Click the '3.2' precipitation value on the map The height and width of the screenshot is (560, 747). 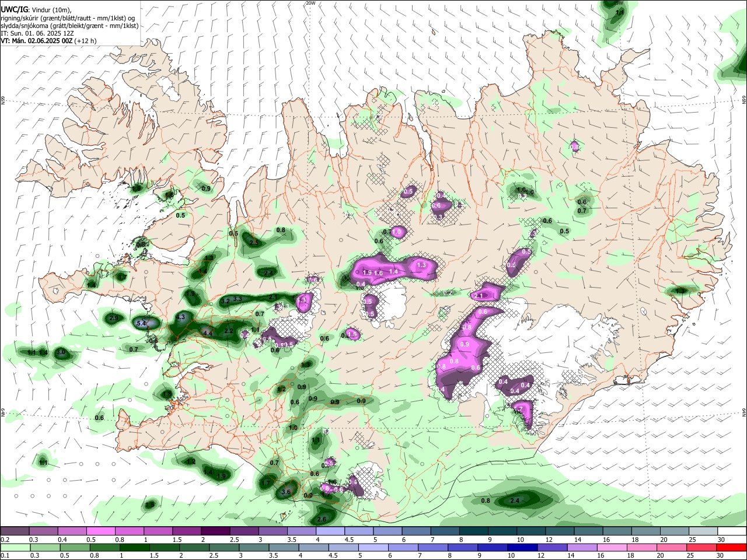pos(225,301)
